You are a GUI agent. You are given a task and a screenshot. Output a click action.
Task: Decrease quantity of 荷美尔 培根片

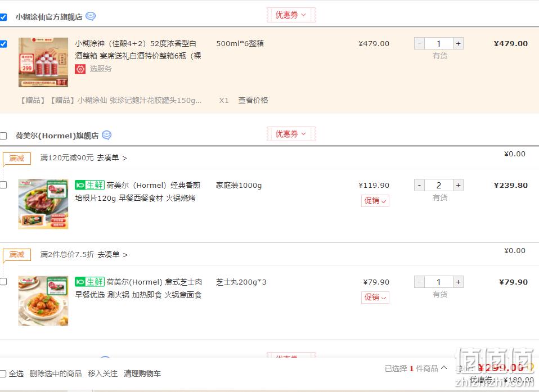click(419, 186)
